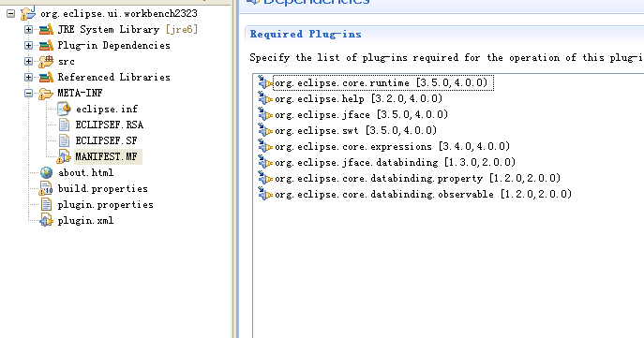Click the plugin.xml plug-in icon

pos(46,221)
